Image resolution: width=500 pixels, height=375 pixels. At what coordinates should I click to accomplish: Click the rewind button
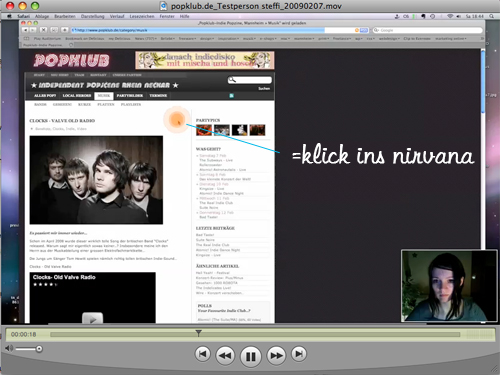[x=225, y=355]
